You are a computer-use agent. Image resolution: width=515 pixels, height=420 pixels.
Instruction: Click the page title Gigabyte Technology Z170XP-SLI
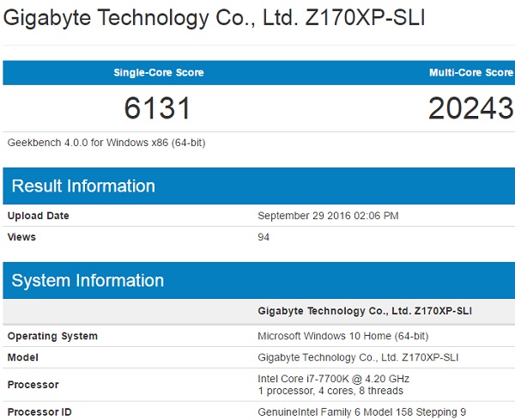tap(214, 18)
